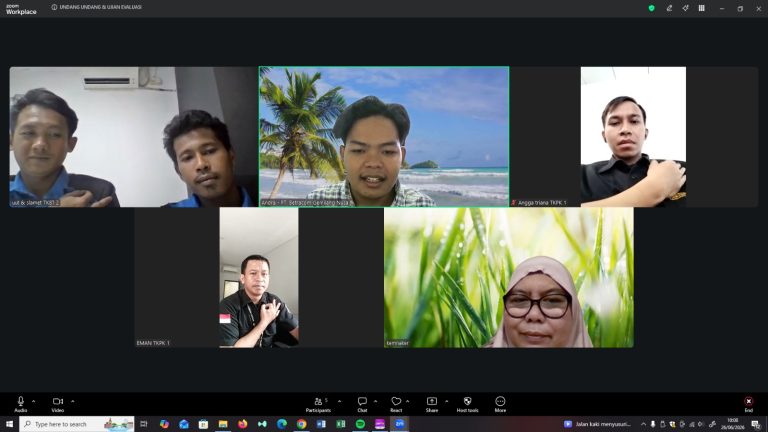Click the Zoom Workplace logo
This screenshot has height=432, width=768.
click(x=21, y=9)
